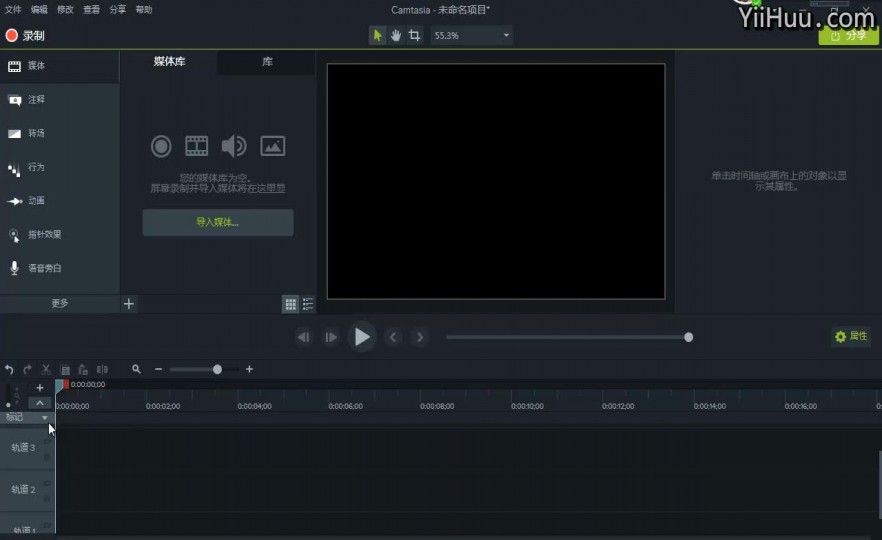Image resolution: width=882 pixels, height=540 pixels.
Task: Switch media bin to list view
Action: 308,304
